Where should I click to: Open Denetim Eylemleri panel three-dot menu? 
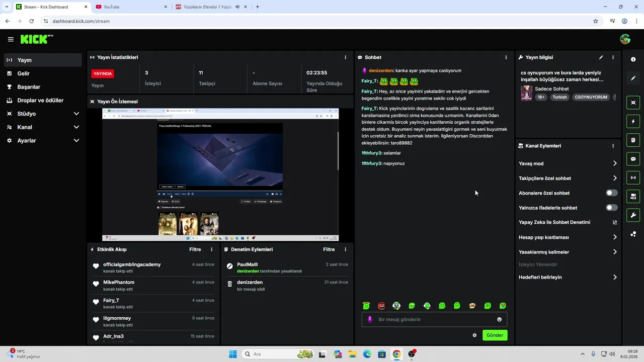(x=345, y=249)
